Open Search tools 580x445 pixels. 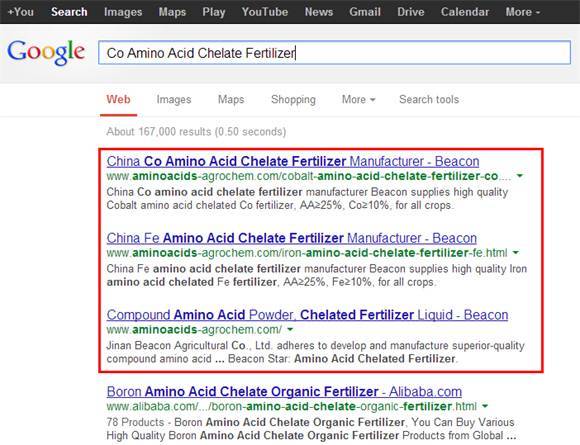click(x=429, y=100)
